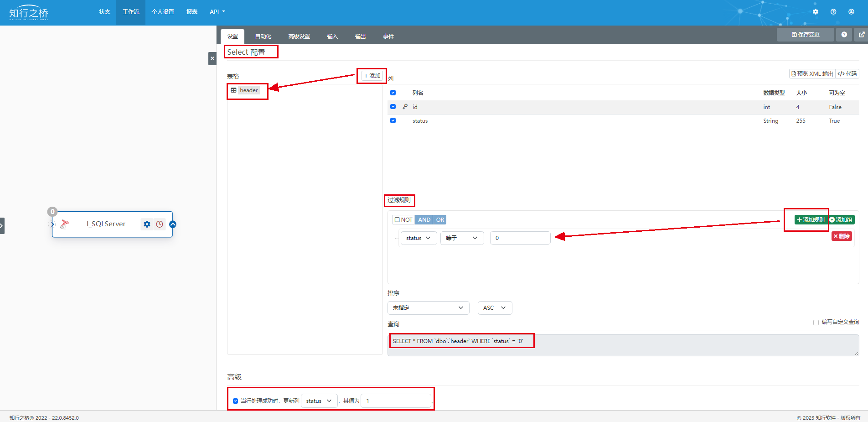Switch to the 事件 tab
This screenshot has height=422, width=868.
388,36
